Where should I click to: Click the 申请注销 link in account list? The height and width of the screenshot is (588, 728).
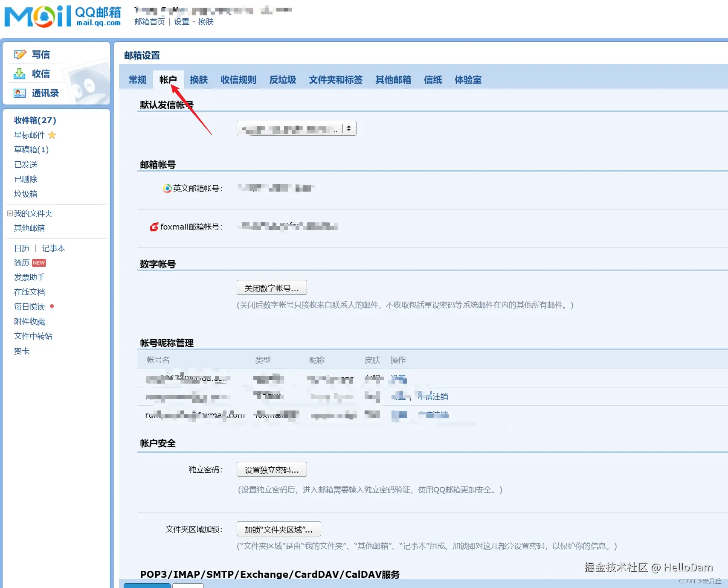pyautogui.click(x=433, y=396)
